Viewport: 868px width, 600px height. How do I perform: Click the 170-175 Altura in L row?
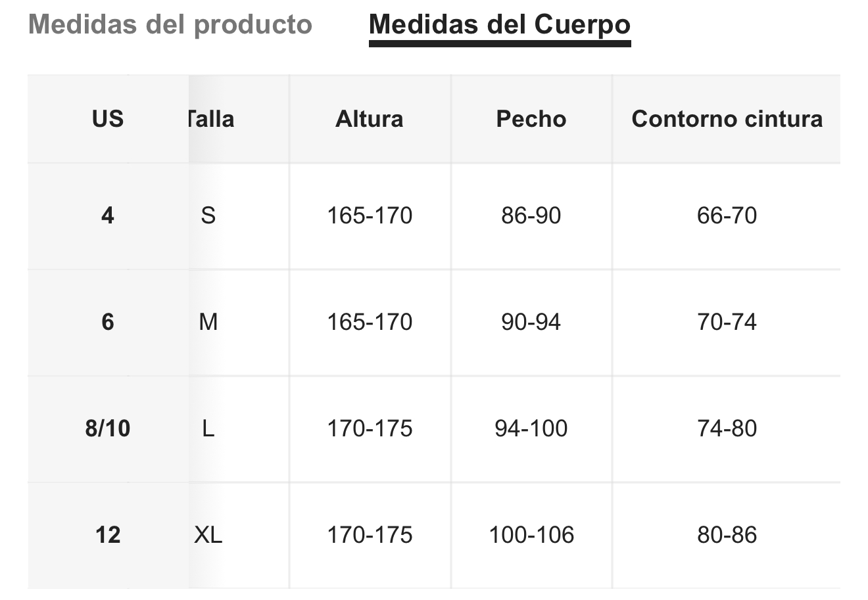[370, 428]
